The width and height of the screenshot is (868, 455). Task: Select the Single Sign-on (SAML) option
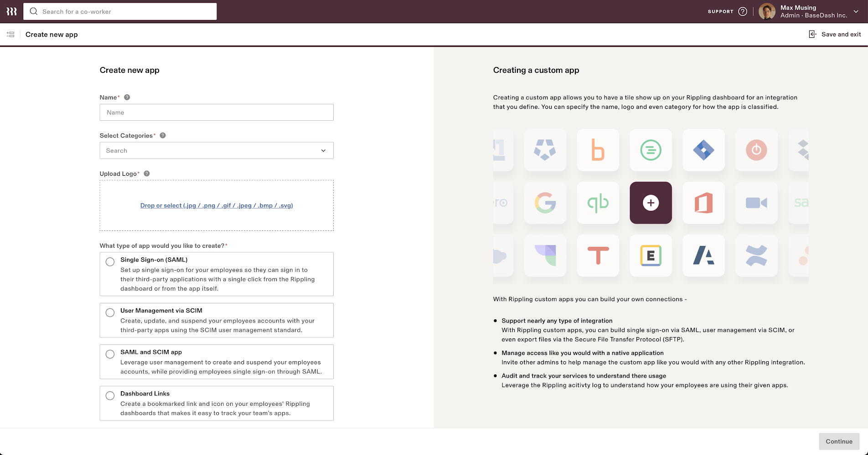pos(110,261)
